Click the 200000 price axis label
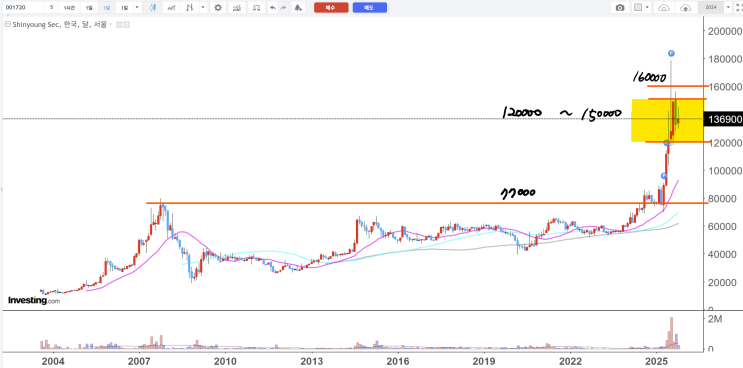This screenshot has height=368, width=743. tap(725, 31)
